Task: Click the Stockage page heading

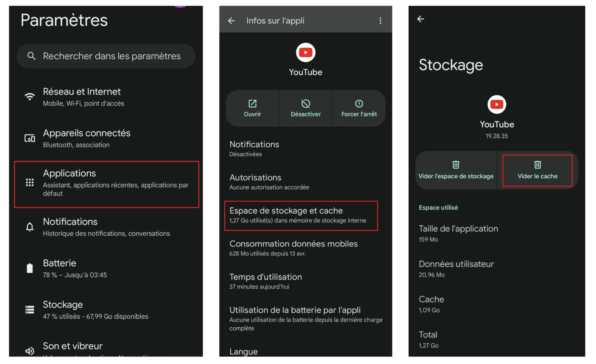Action: tap(451, 65)
